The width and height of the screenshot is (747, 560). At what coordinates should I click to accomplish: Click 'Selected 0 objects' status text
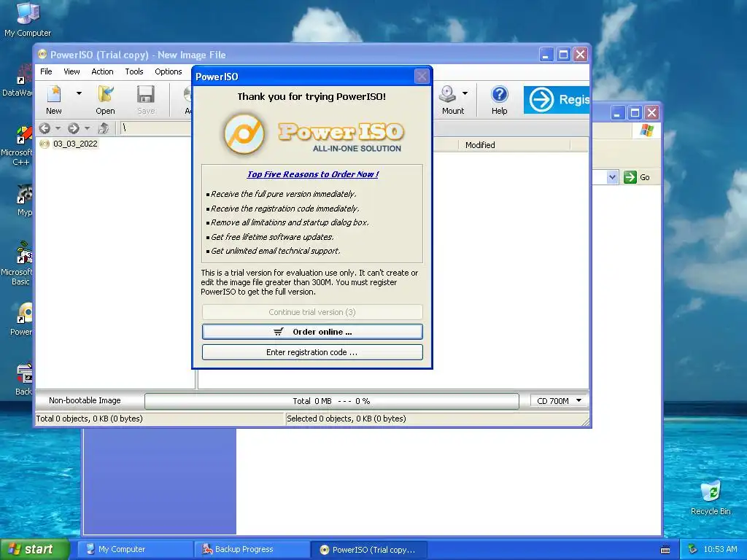[x=347, y=419]
